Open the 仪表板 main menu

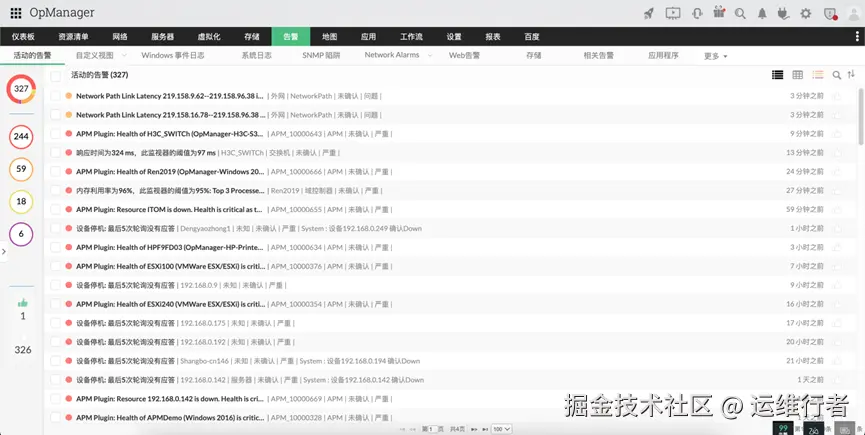23,36
